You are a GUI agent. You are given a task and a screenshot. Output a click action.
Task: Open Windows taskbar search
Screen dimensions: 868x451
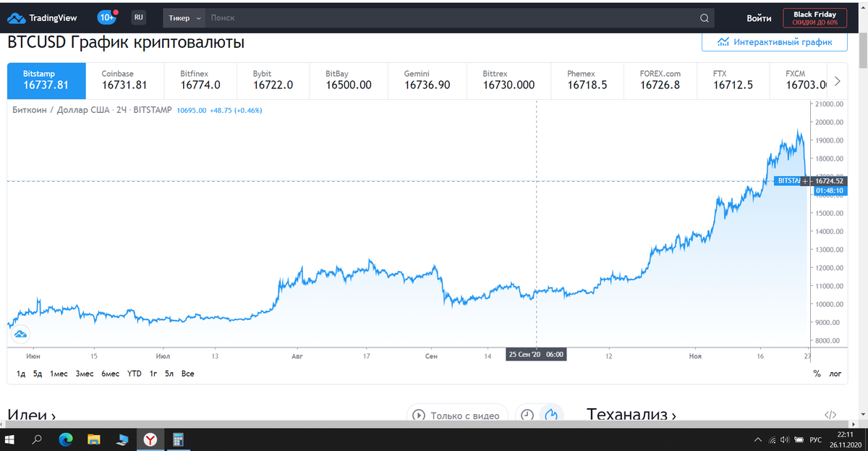[38, 439]
